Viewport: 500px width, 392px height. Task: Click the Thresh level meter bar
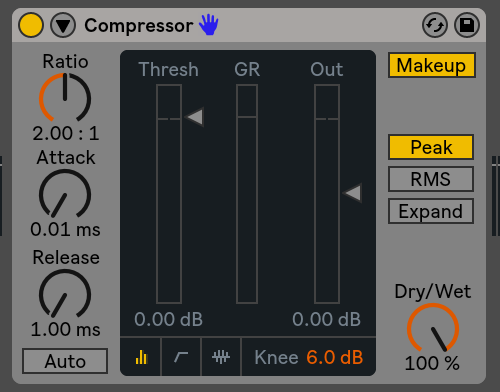(169, 194)
